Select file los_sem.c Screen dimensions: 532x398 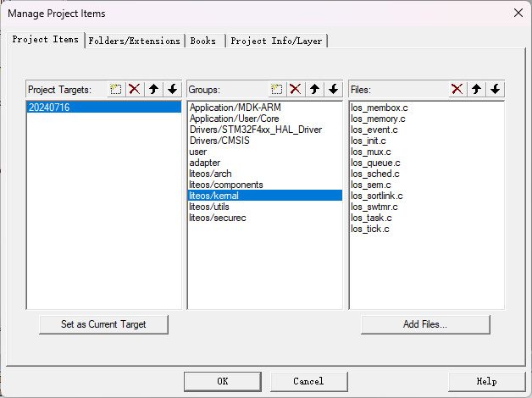[426, 185]
